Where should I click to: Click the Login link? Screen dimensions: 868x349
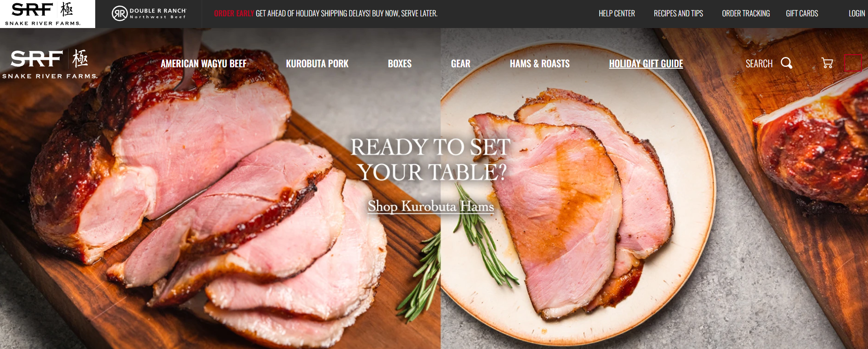[856, 14]
